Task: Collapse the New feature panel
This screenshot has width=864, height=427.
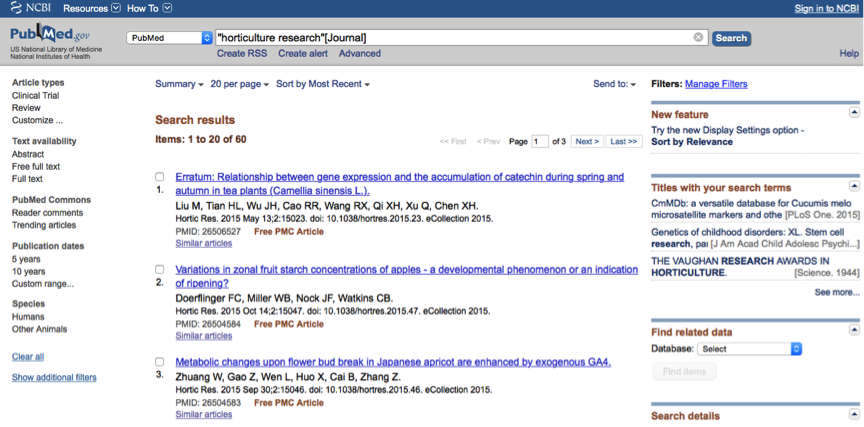Action: [x=854, y=112]
